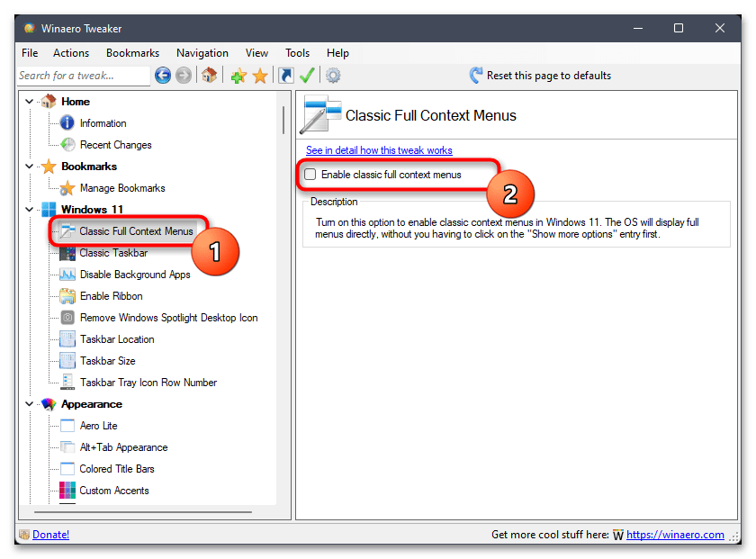The height and width of the screenshot is (559, 756).
Task: Collapse the Windows 11 tree node
Action: pos(29,210)
